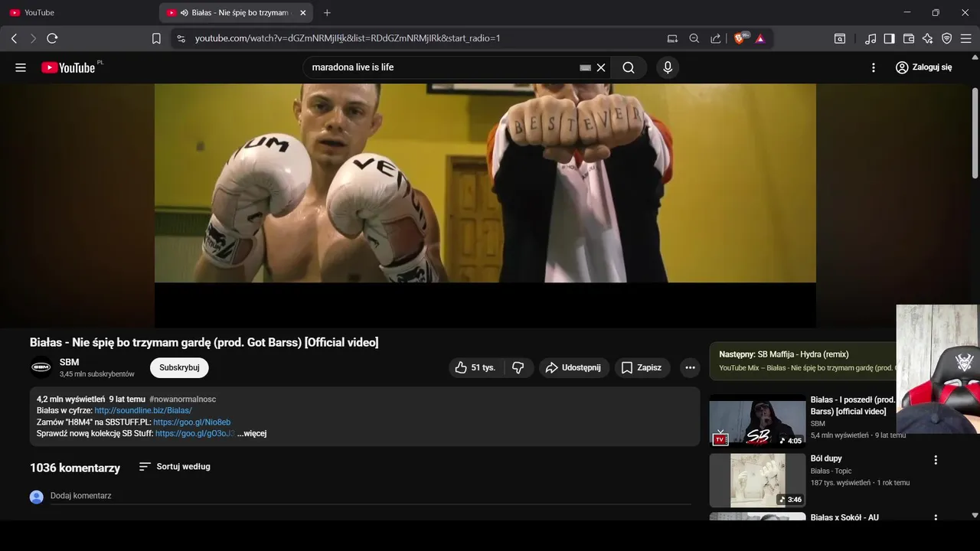Screen dimensions: 980x551
Task: Open the 'Ból dupy' options menu
Action: click(936, 460)
